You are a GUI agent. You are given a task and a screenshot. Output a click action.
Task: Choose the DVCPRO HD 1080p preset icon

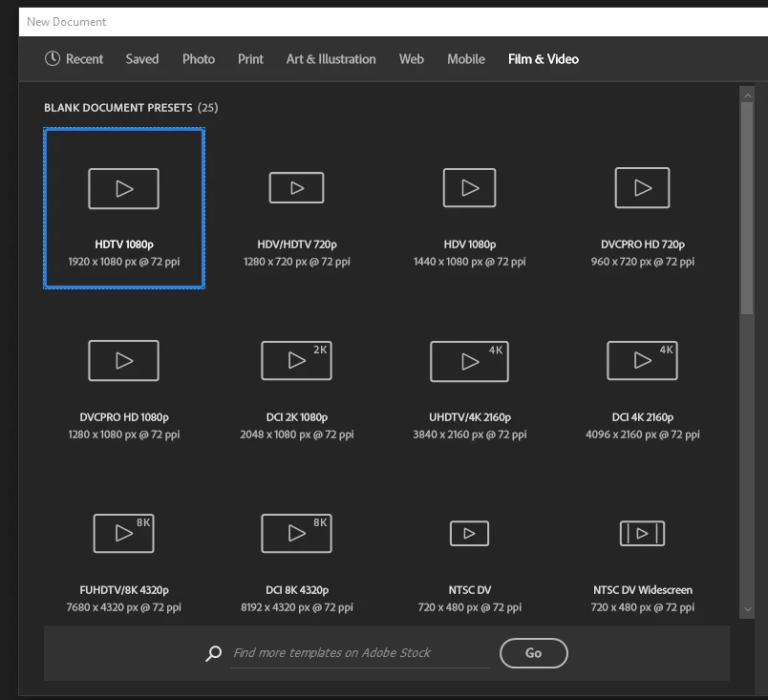click(123, 361)
